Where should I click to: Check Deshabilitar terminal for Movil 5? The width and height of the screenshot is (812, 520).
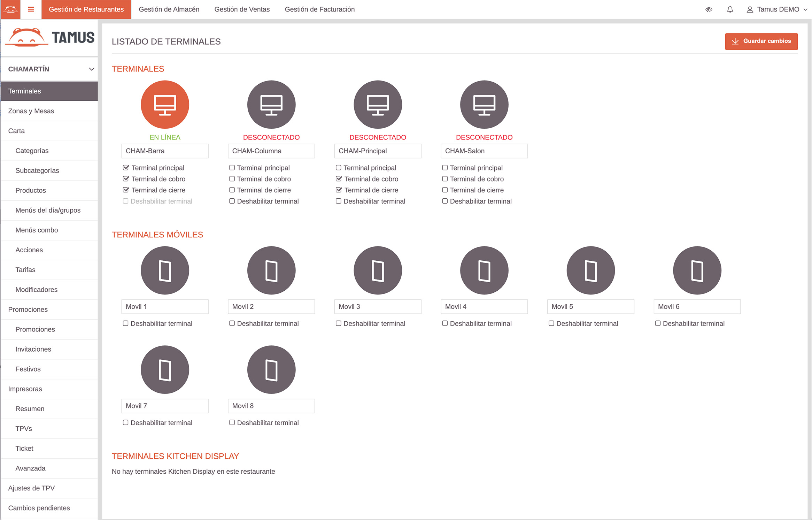[x=551, y=323]
